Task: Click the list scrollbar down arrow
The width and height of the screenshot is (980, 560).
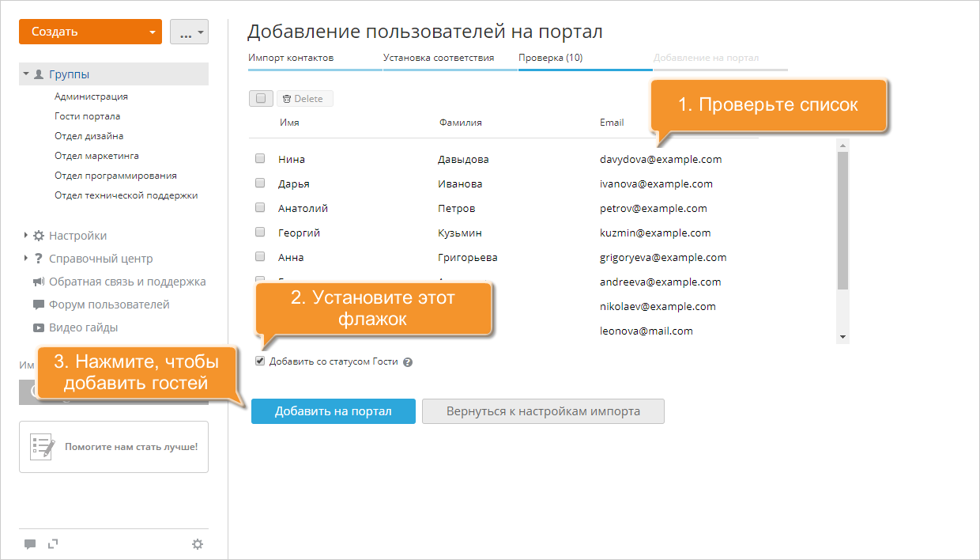Action: 842,338
